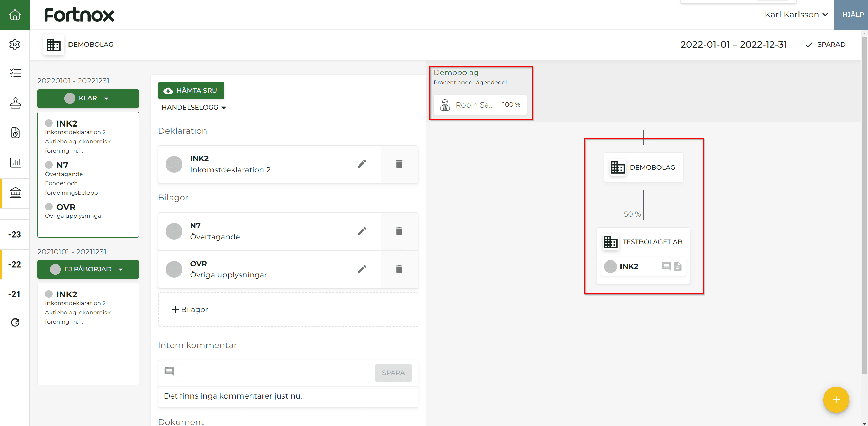Screen dimensions: 868x426
Task: Open the bar chart icon in sidebar
Action: (15, 162)
